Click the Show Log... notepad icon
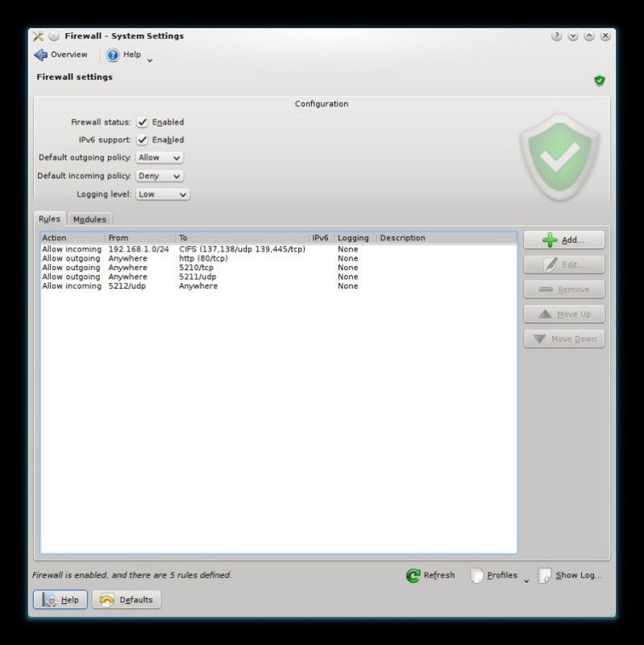This screenshot has height=645, width=644. [544, 576]
